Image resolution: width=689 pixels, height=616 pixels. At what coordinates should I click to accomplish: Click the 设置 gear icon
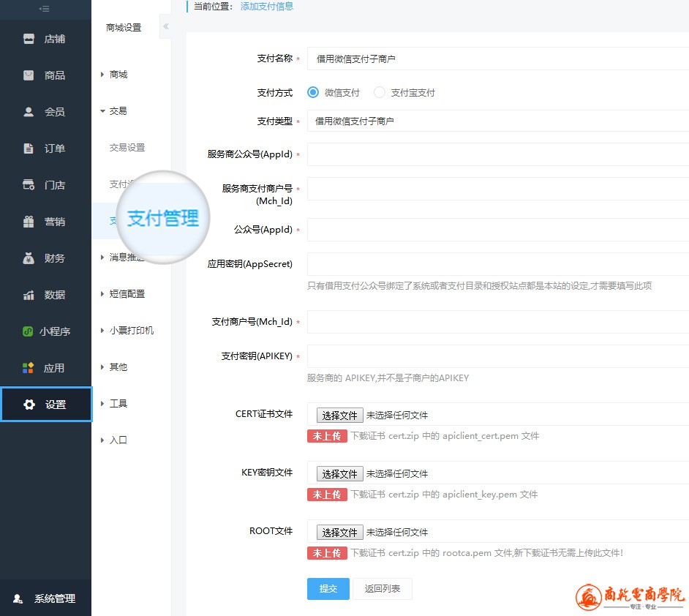pyautogui.click(x=29, y=405)
